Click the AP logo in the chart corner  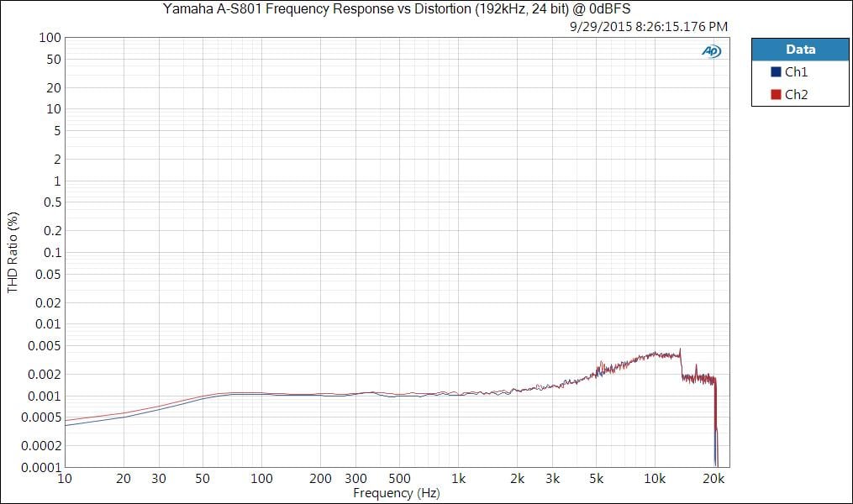point(711,51)
